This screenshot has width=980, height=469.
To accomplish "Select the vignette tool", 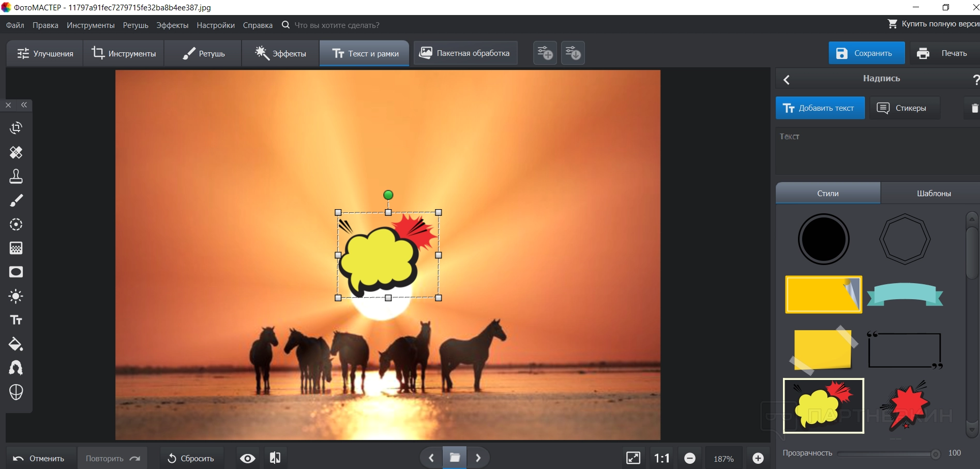I will click(x=16, y=272).
